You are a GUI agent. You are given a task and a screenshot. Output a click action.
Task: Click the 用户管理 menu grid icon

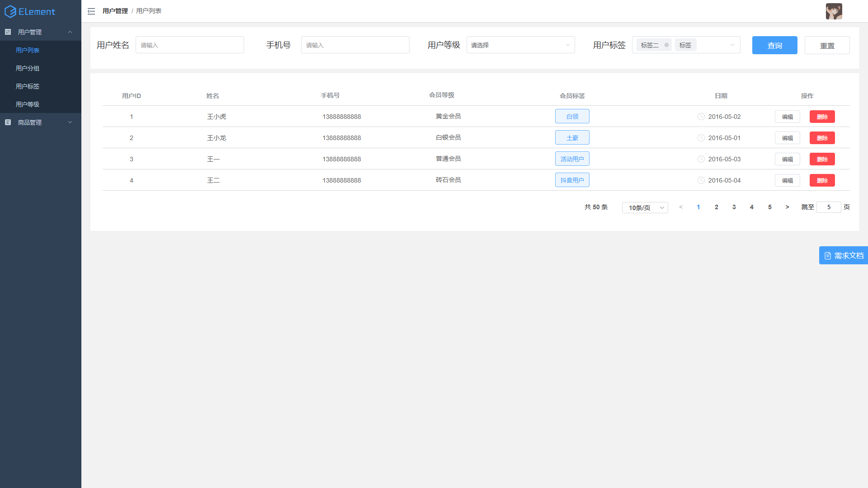8,32
